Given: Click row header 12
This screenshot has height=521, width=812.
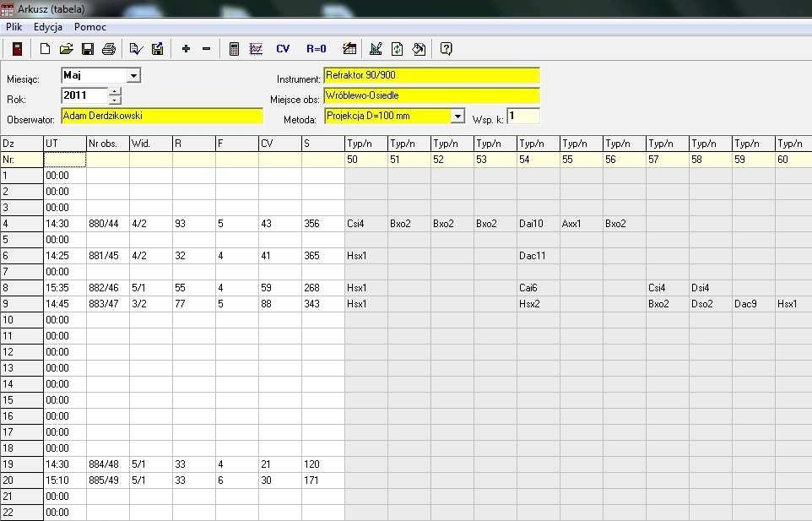Looking at the screenshot, I should click(22, 352).
